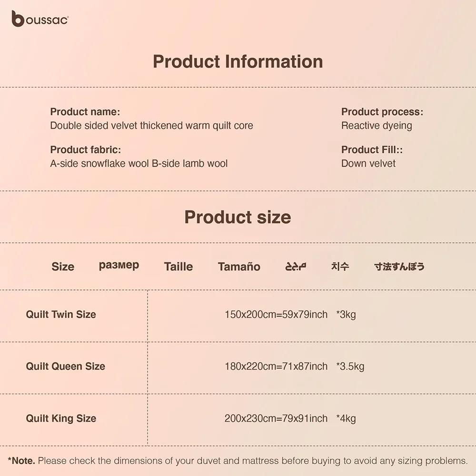Click the sizing note at the bottom

pos(238,461)
